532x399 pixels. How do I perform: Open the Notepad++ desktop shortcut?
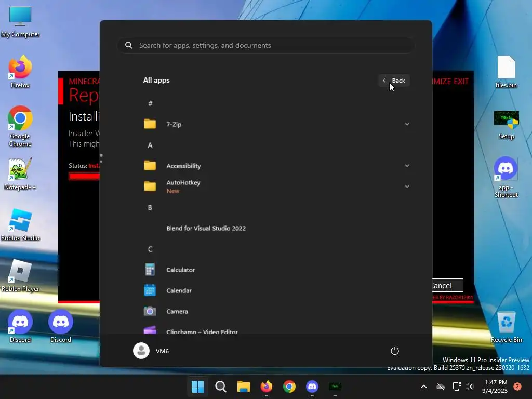20,174
